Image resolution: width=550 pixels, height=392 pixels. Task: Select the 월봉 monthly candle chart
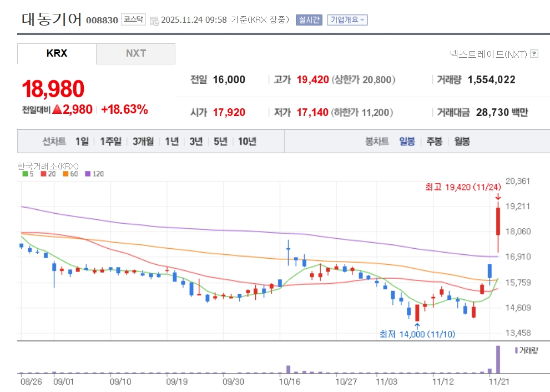click(462, 142)
